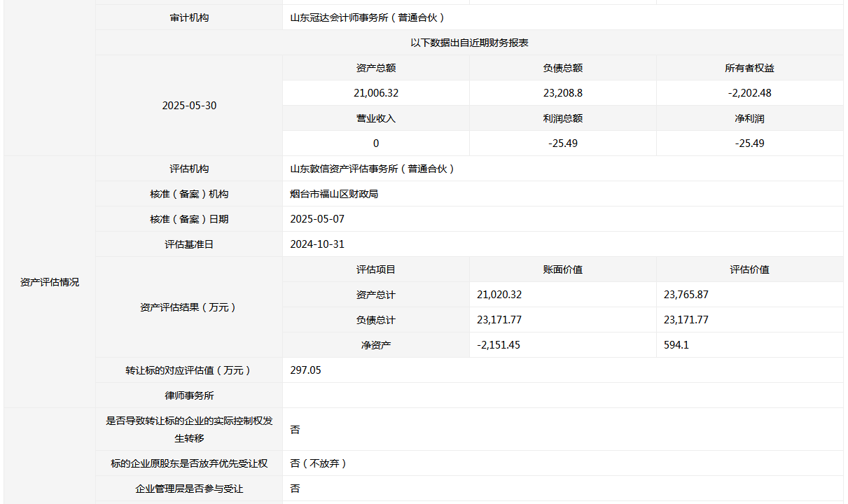Screen dimensions: 848x504
Task: Click the 以下数据出自近期财务报表 header row
Action: click(x=469, y=43)
